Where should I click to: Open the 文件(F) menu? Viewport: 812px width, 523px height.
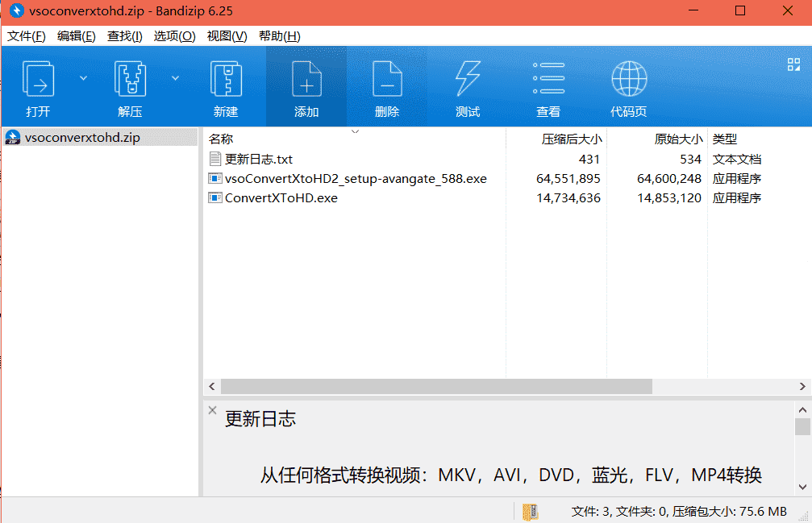click(x=27, y=36)
